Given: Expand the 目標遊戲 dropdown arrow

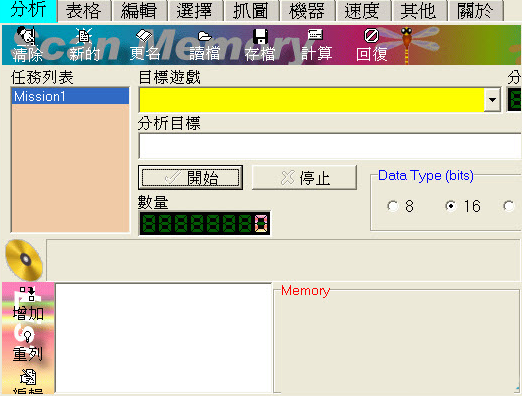Looking at the screenshot, I should [x=492, y=100].
